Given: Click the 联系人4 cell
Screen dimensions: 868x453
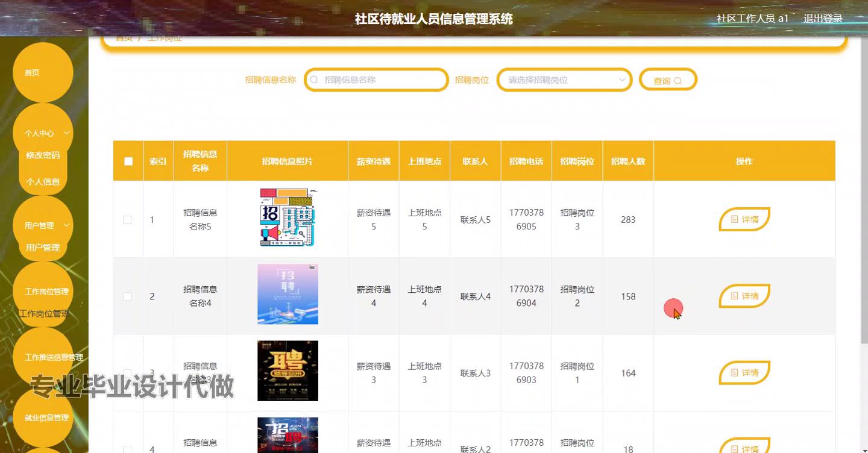Looking at the screenshot, I should pos(476,296).
